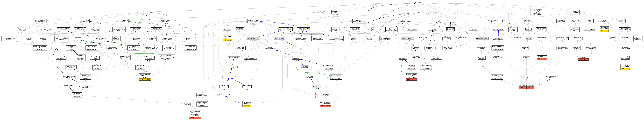
Task: Click the "circulatory system development" node
Action: tap(271, 48)
